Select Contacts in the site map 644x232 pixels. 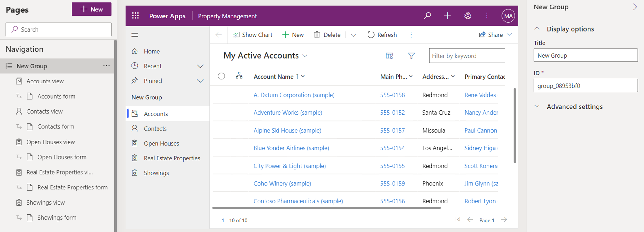(155, 128)
